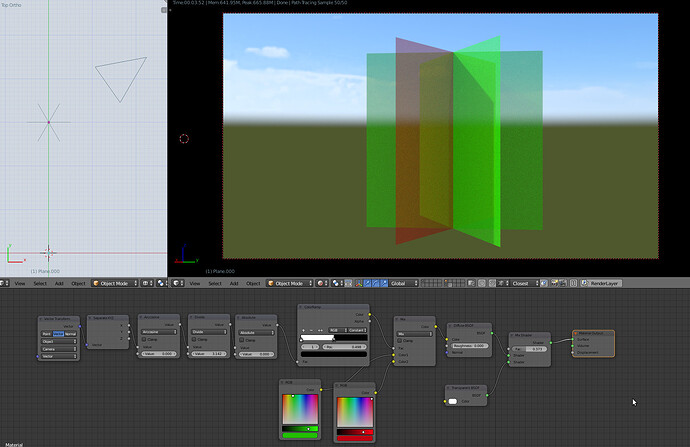Open ColorRamp Constant interpolation dropdown

pos(357,330)
